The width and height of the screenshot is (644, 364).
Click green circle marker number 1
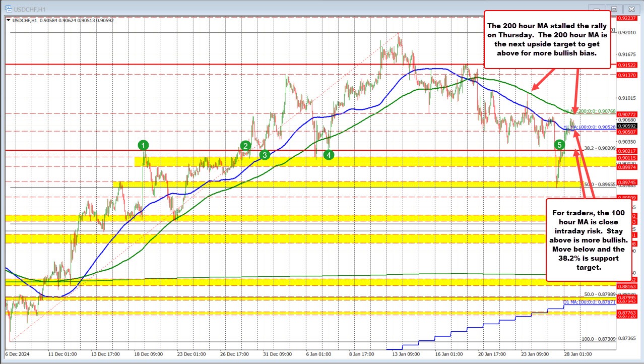(144, 146)
